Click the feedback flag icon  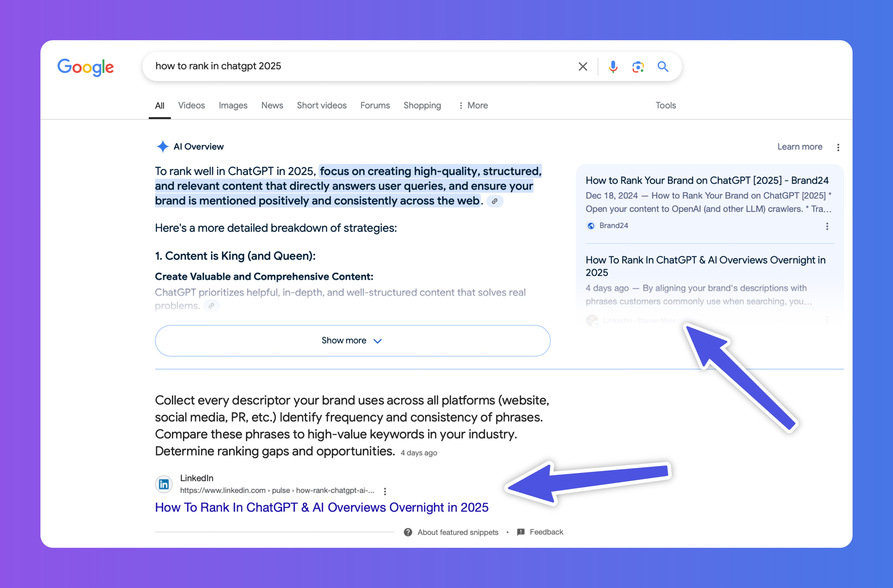point(521,532)
